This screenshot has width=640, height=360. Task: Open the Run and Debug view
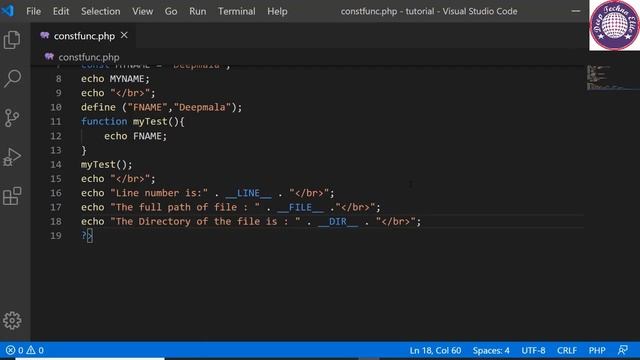click(x=12, y=157)
